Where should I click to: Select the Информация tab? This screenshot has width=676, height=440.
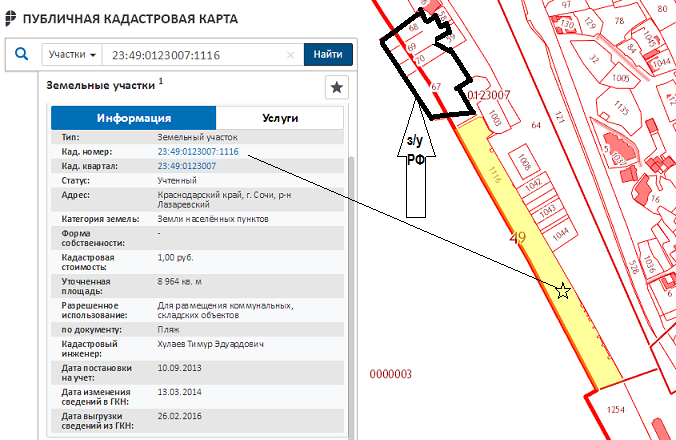[133, 118]
